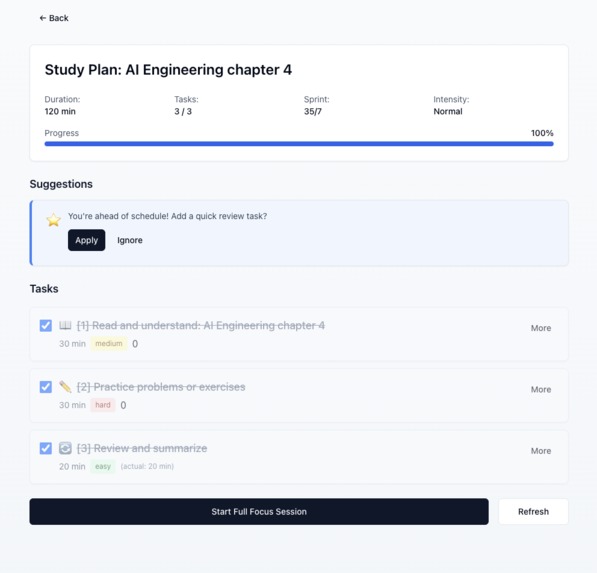Click the star icon in the suggestion card

point(54,220)
